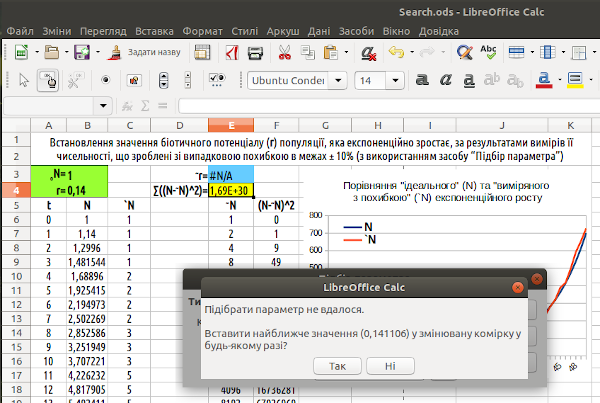Viewport: 600px width, 403px height.
Task: Clear direct formatting icon
Action: 369,53
